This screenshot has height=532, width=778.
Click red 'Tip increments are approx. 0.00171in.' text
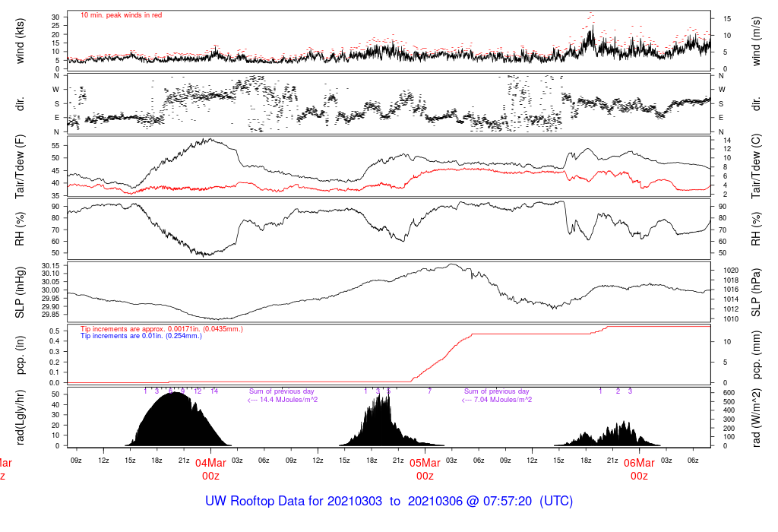coord(162,329)
